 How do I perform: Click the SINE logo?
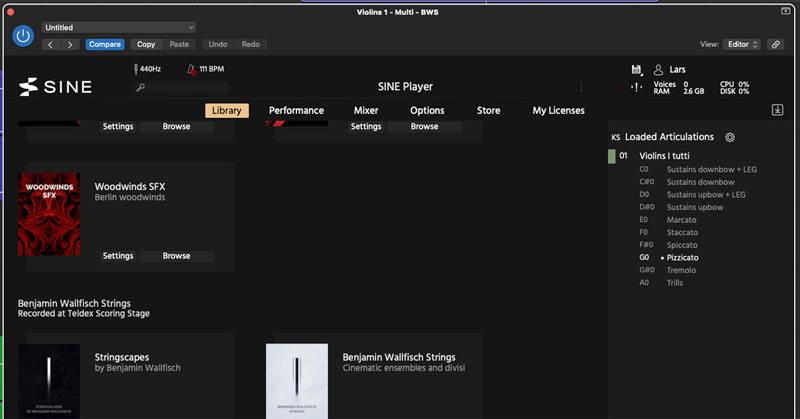pyautogui.click(x=56, y=87)
